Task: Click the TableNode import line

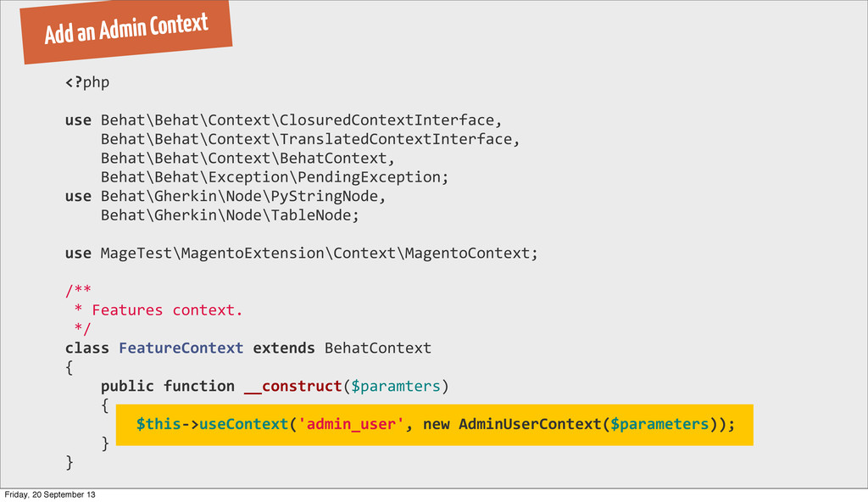Action: coord(230,215)
